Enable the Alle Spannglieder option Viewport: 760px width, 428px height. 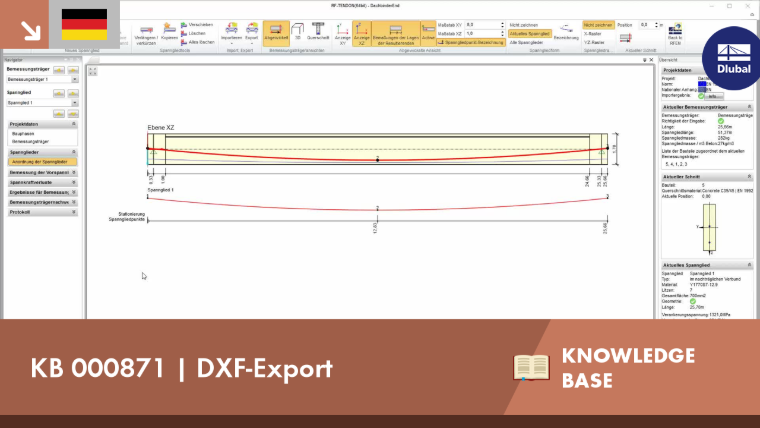click(526, 43)
